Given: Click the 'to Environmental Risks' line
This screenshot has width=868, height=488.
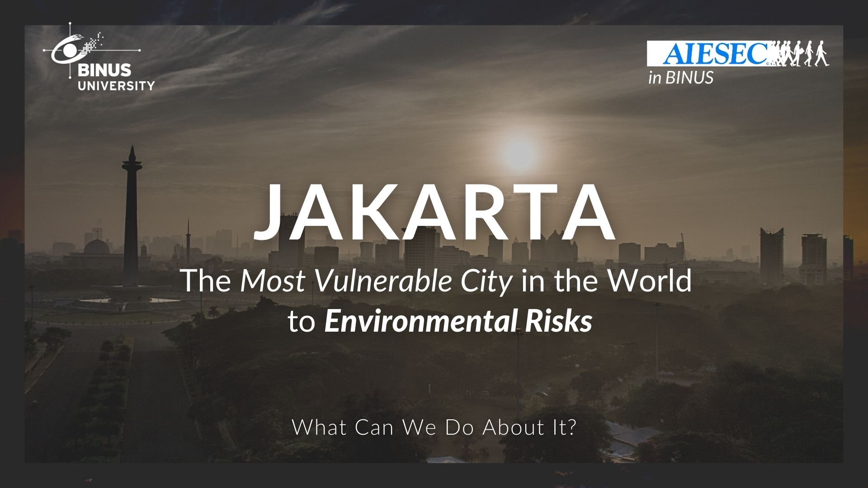Looking at the screenshot, I should coord(440,321).
